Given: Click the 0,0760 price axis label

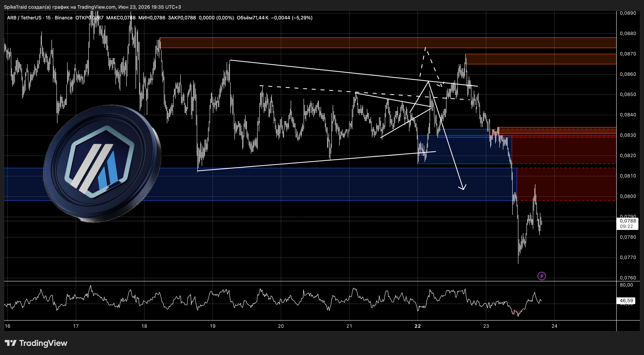Looking at the screenshot, I should (x=628, y=278).
